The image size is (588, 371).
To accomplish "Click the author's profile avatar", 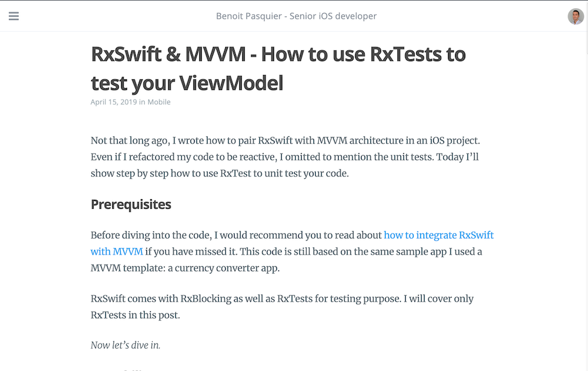I will pos(576,16).
